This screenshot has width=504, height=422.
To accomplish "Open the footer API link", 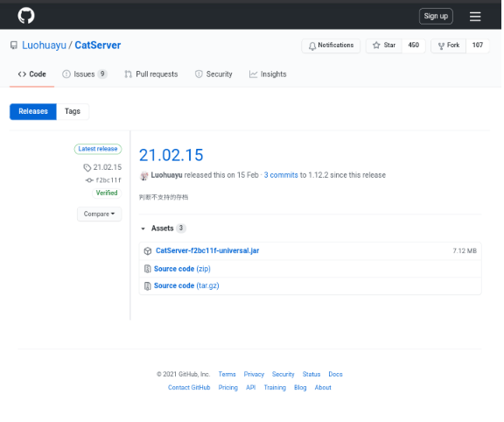I will tap(251, 388).
